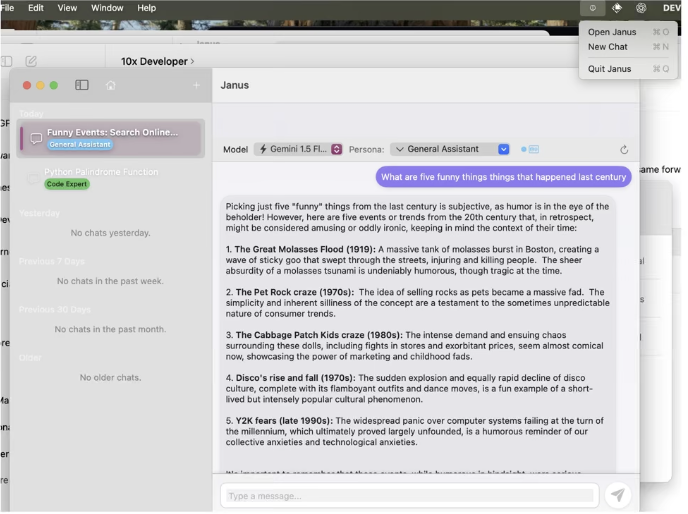Image resolution: width=688 pixels, height=514 pixels.
Task: Click the Janus title in chat header
Action: click(x=235, y=85)
